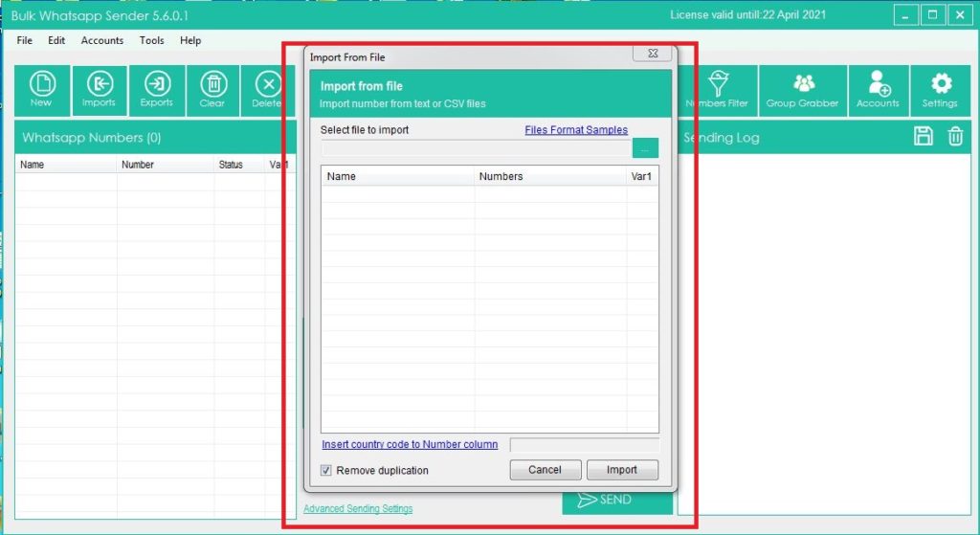The height and width of the screenshot is (535, 980).
Task: Open the Accounts menu
Action: click(101, 40)
